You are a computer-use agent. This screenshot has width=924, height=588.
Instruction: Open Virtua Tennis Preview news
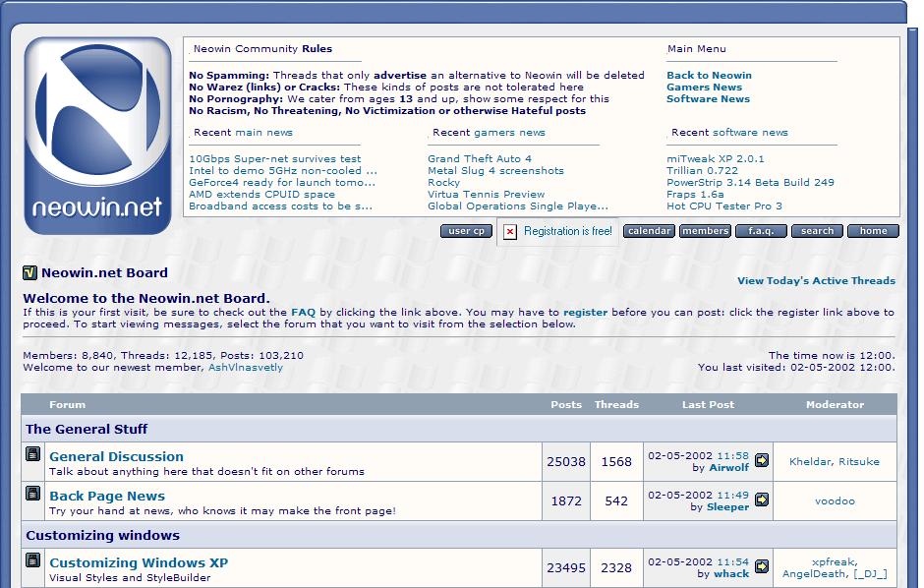(x=487, y=195)
